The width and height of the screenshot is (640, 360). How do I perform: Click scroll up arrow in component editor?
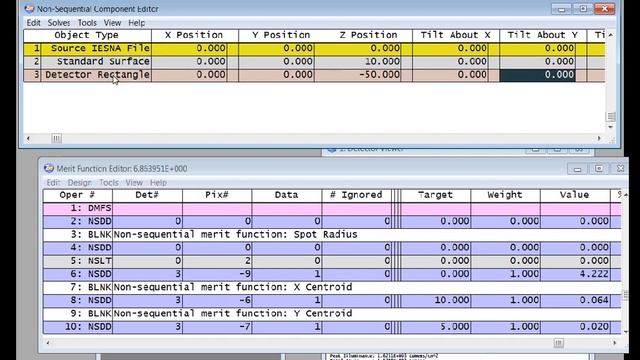(610, 35)
